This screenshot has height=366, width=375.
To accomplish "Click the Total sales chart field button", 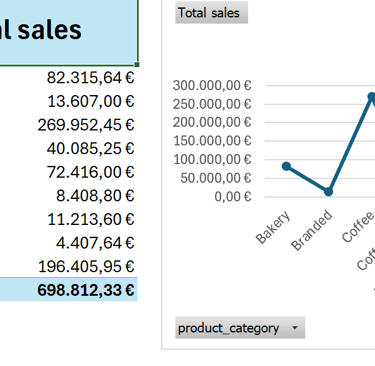I will click(x=211, y=13).
